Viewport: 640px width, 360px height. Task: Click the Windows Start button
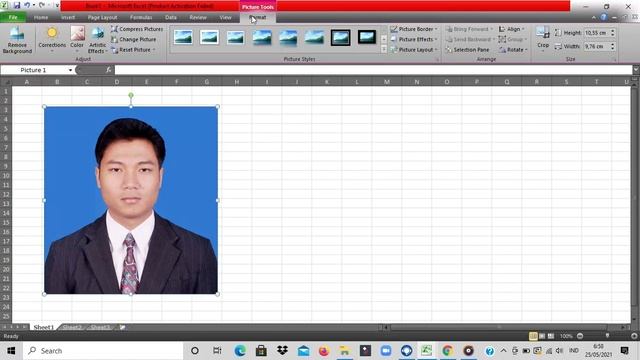coord(11,351)
